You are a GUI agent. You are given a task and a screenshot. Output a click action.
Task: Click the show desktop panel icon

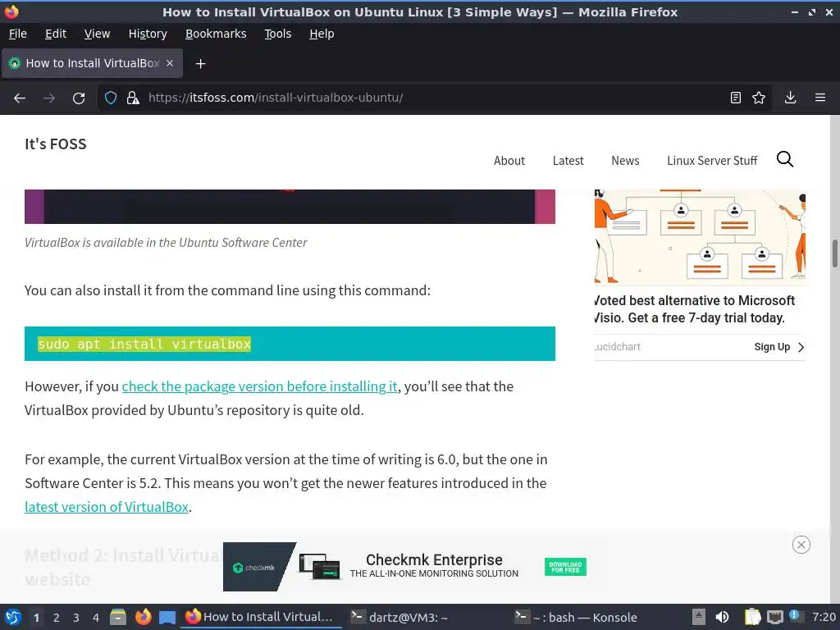(167, 617)
